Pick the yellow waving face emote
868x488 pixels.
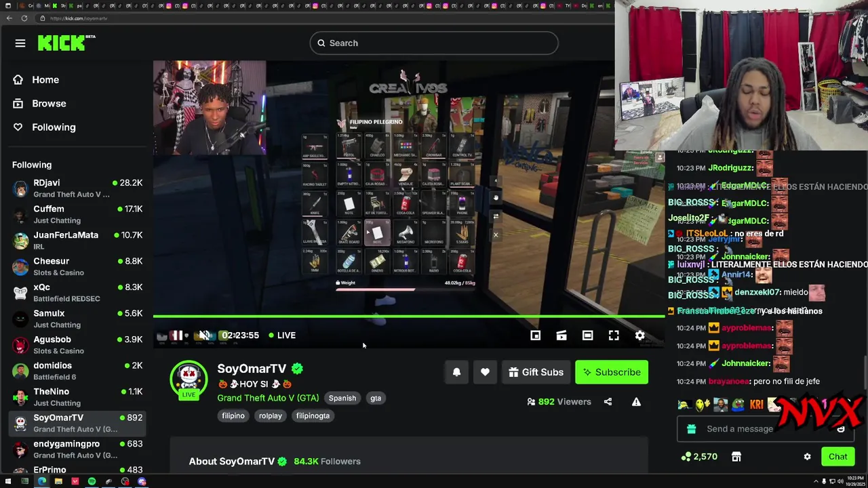[x=702, y=405]
